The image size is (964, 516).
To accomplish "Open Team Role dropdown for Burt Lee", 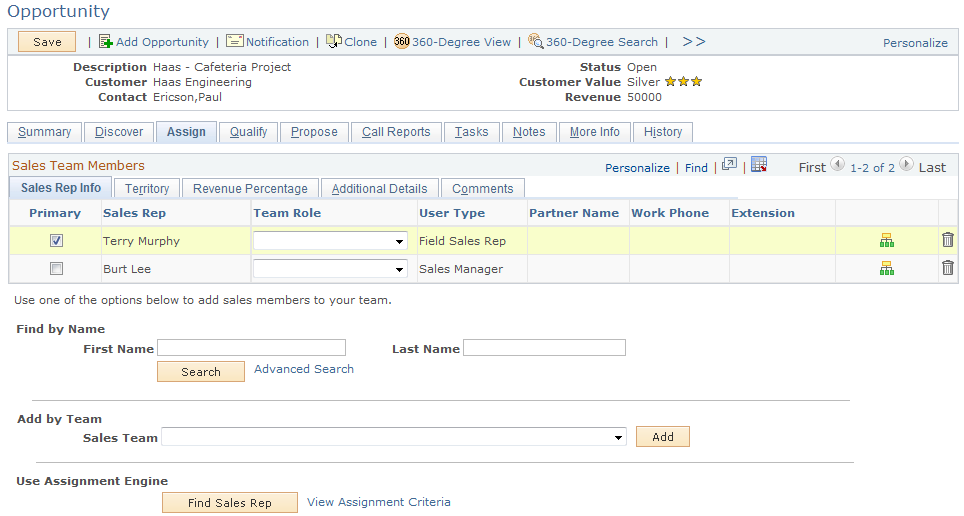I will click(330, 268).
